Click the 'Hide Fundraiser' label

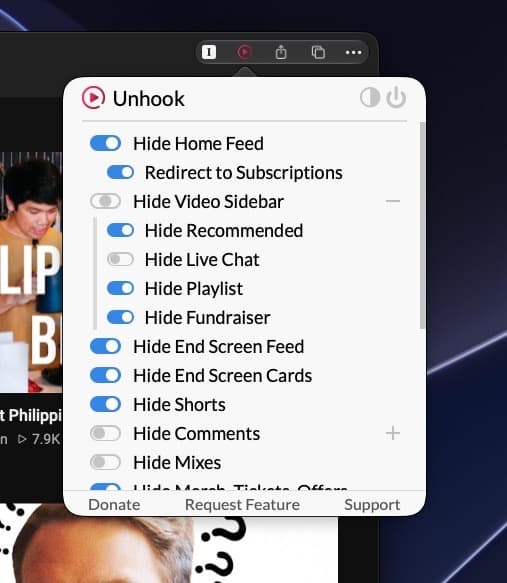(208, 318)
